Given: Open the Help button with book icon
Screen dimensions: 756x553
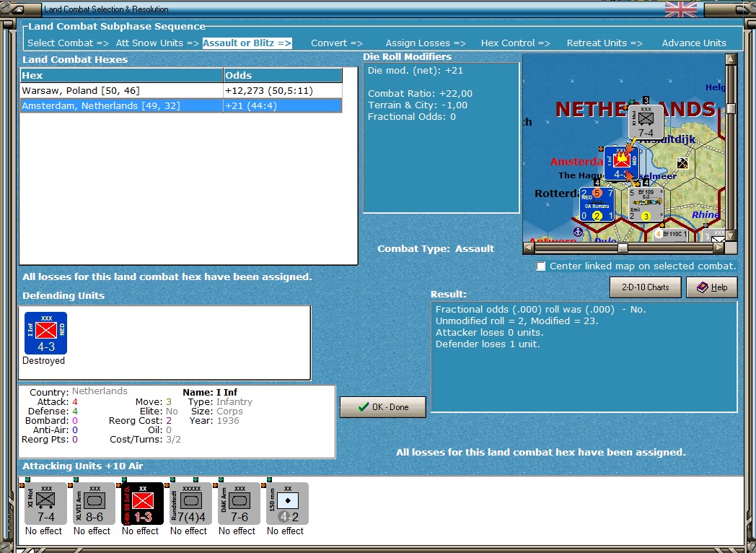Looking at the screenshot, I should click(x=712, y=287).
